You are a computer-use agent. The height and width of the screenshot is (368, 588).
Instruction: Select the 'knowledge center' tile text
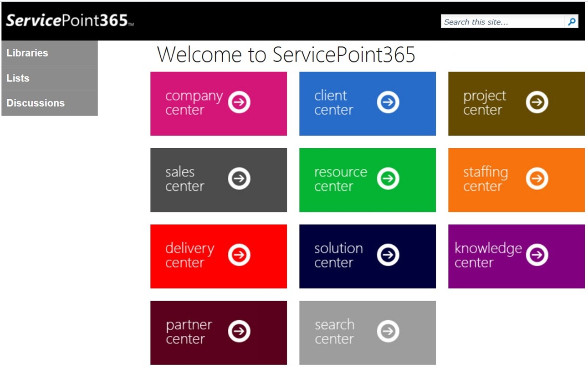pos(488,255)
